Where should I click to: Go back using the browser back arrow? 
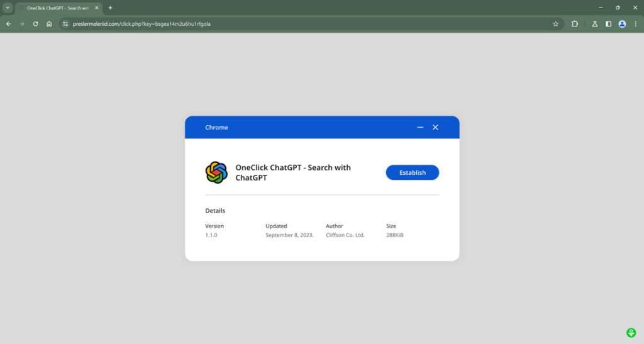point(9,24)
